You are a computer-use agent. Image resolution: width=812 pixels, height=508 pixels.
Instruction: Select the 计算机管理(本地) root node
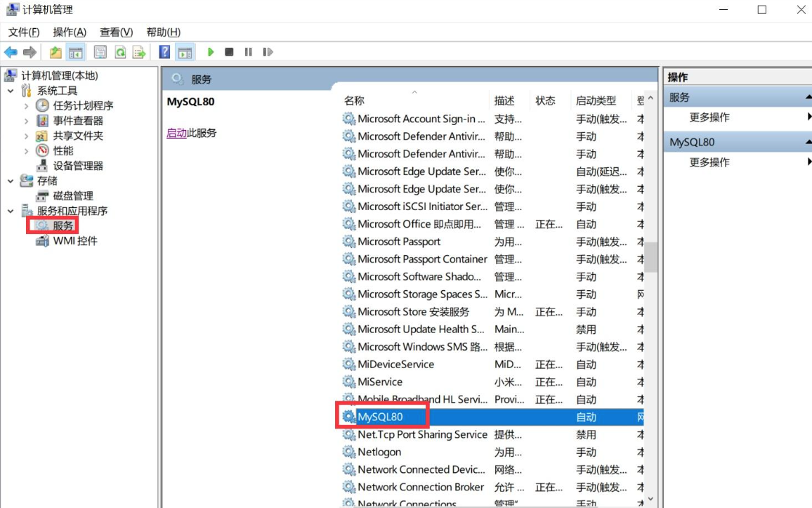(x=59, y=76)
